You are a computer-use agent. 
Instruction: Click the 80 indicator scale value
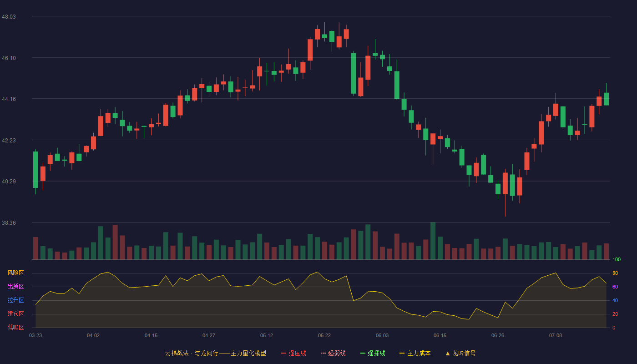click(615, 273)
